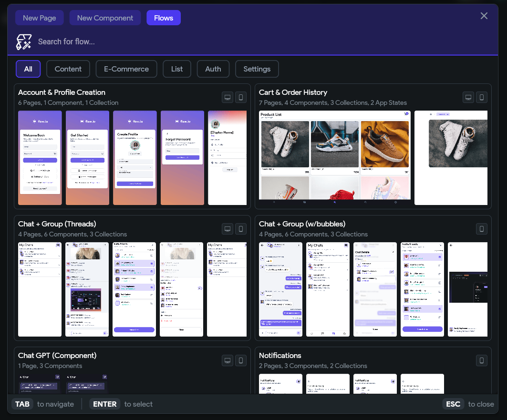Filter flows by All category
The height and width of the screenshot is (420, 507).
(x=28, y=69)
